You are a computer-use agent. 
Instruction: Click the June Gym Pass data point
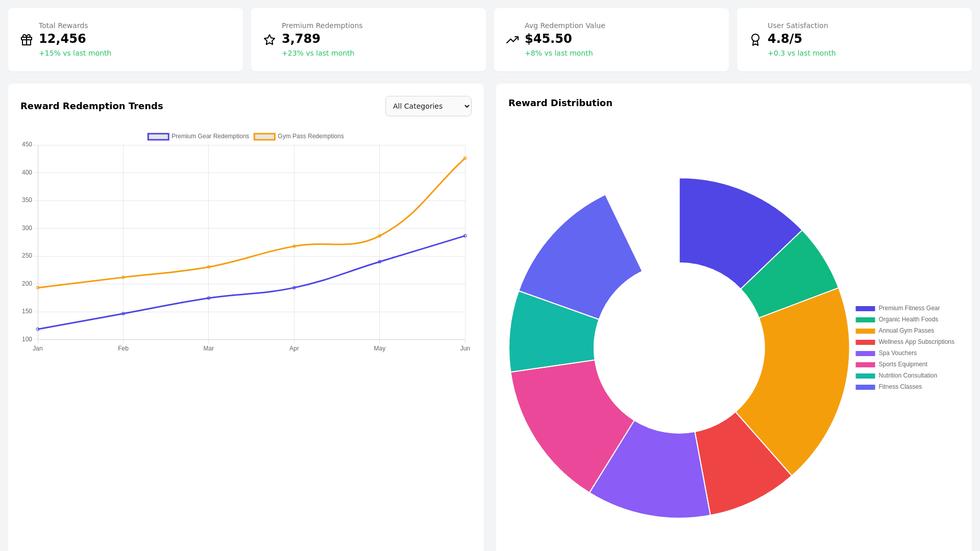pyautogui.click(x=465, y=158)
